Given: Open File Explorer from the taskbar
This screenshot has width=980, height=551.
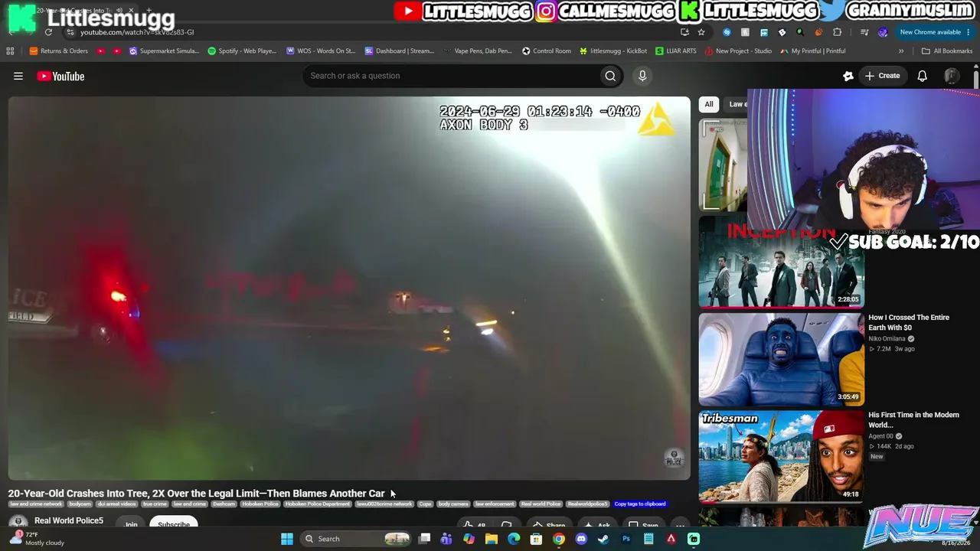Looking at the screenshot, I should (x=492, y=539).
